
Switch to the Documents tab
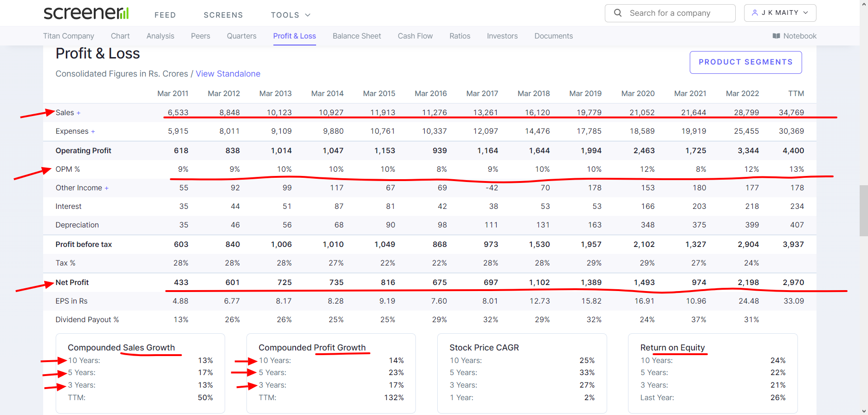click(x=553, y=36)
